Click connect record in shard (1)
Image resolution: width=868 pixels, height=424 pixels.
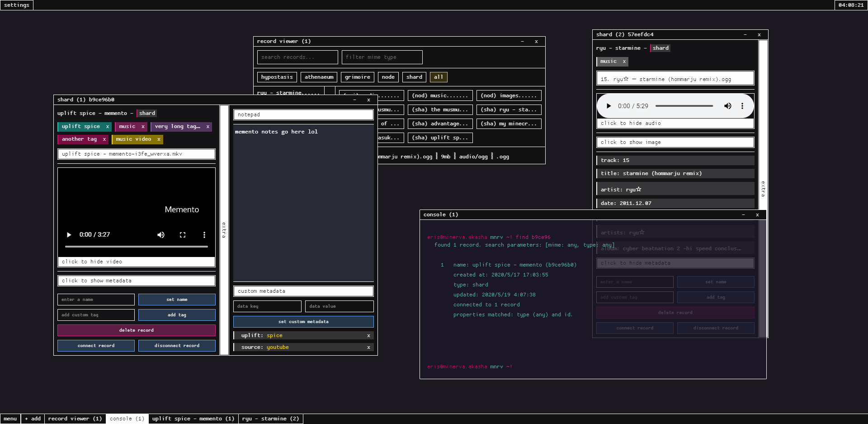(96, 346)
